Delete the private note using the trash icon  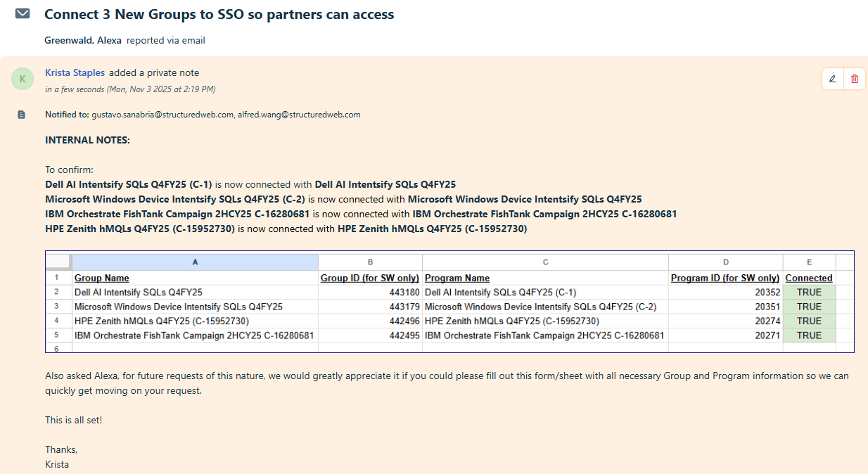(855, 79)
